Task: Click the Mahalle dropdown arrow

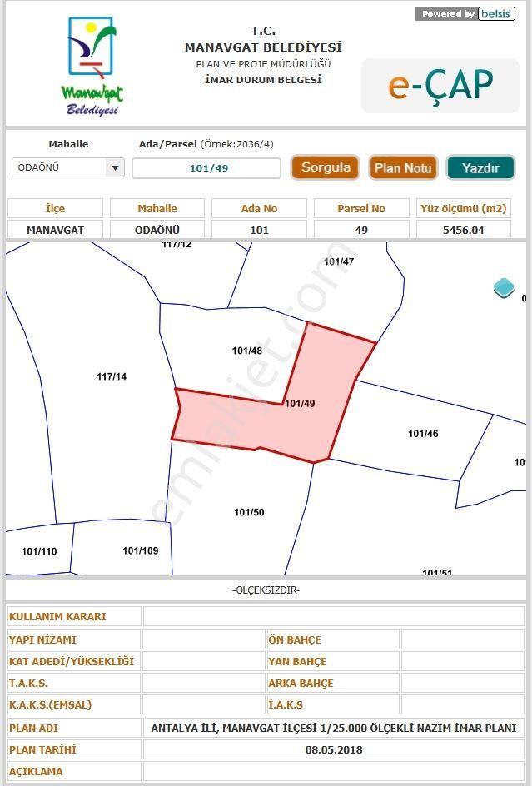Action: point(115,167)
